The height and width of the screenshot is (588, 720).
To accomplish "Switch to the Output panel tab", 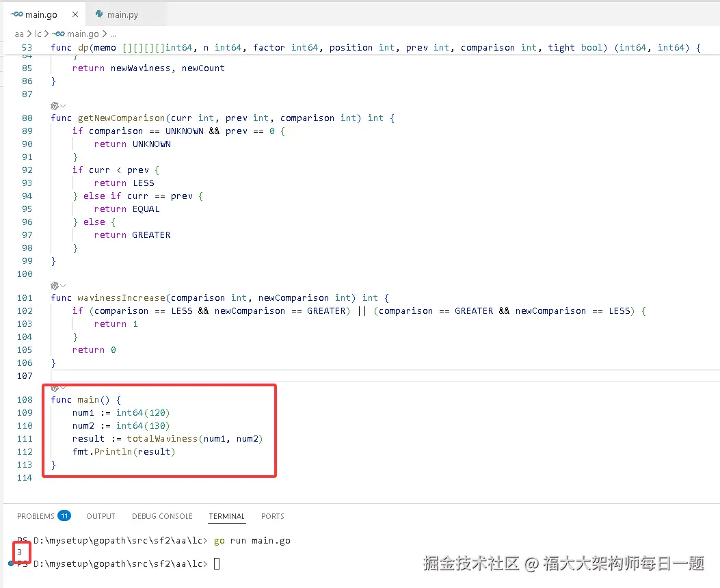I will [101, 516].
